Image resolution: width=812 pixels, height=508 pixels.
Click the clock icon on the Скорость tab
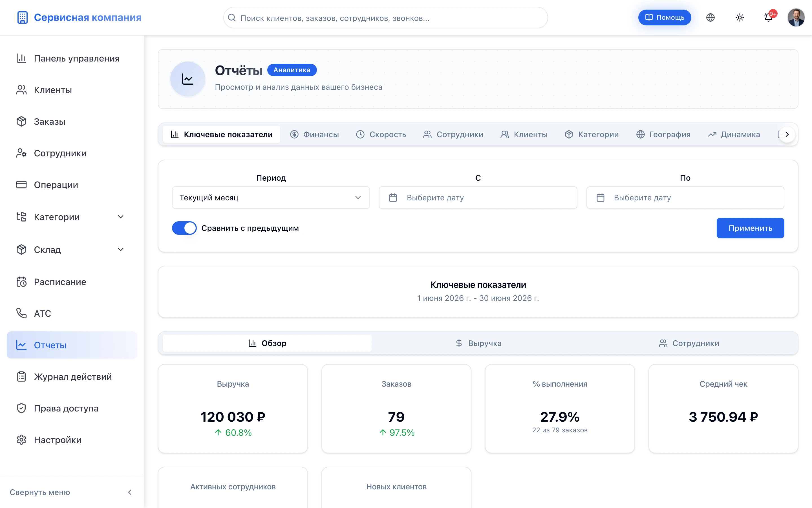tap(360, 134)
